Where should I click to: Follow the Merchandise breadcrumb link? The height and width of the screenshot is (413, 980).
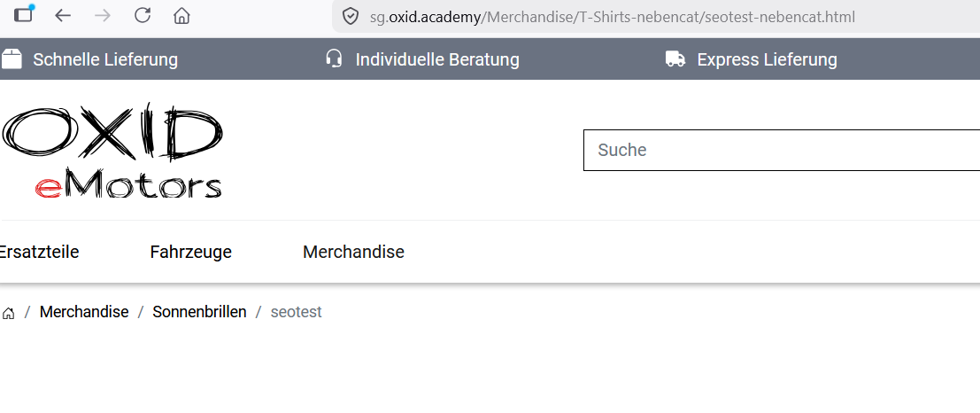click(84, 312)
